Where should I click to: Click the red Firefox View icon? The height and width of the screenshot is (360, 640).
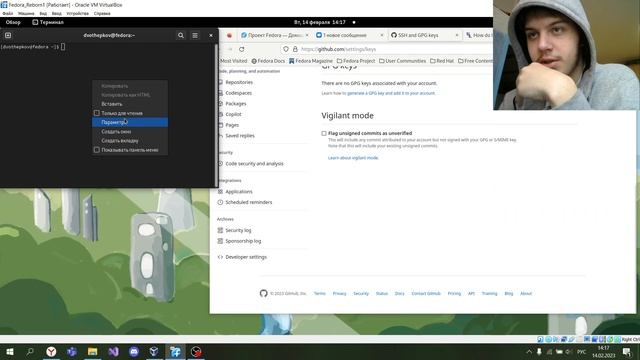(229, 36)
